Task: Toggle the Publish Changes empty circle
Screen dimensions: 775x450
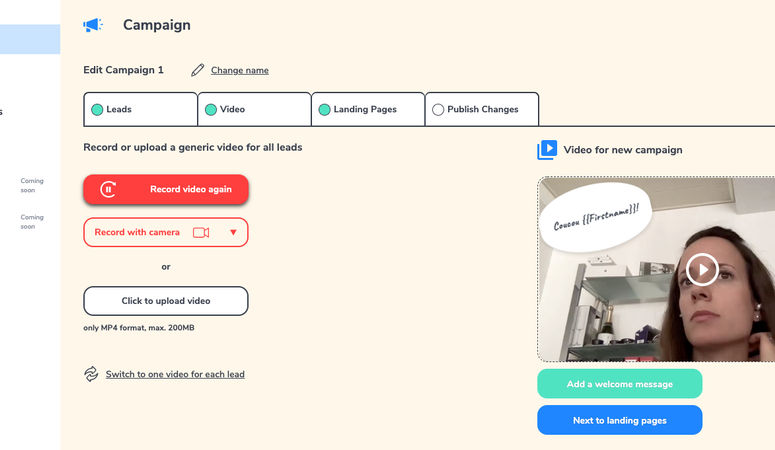Action: 438,109
